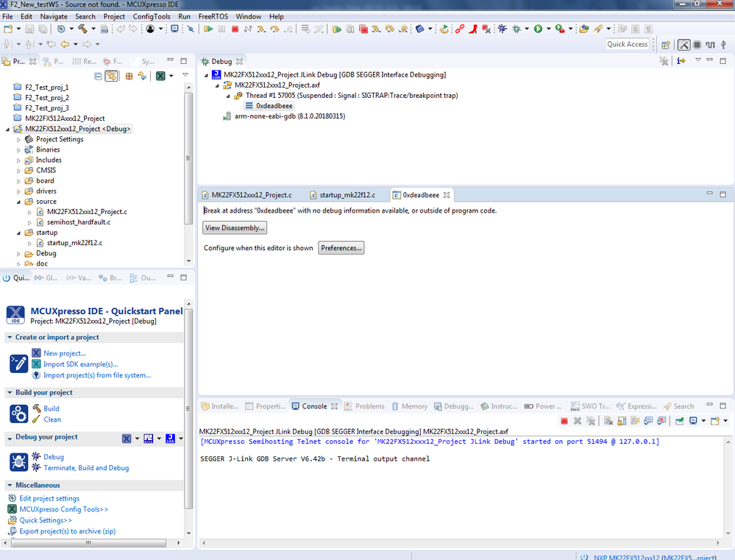Click the square-wave perspective icon in the top right

pos(710,45)
